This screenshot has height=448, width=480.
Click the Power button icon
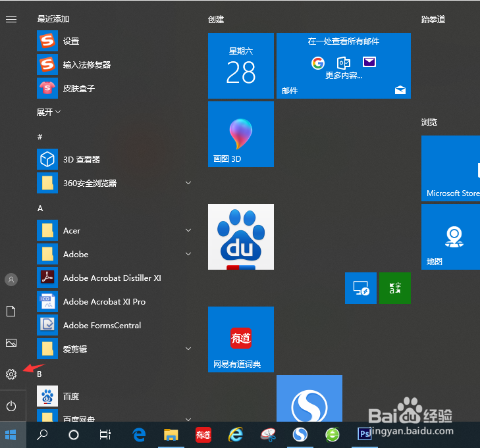click(x=11, y=406)
